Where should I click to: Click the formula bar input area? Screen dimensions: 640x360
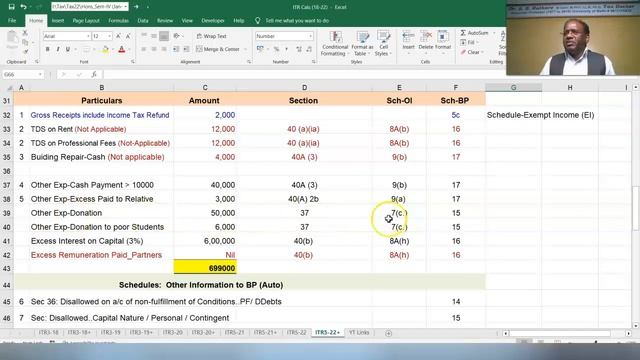click(304, 74)
